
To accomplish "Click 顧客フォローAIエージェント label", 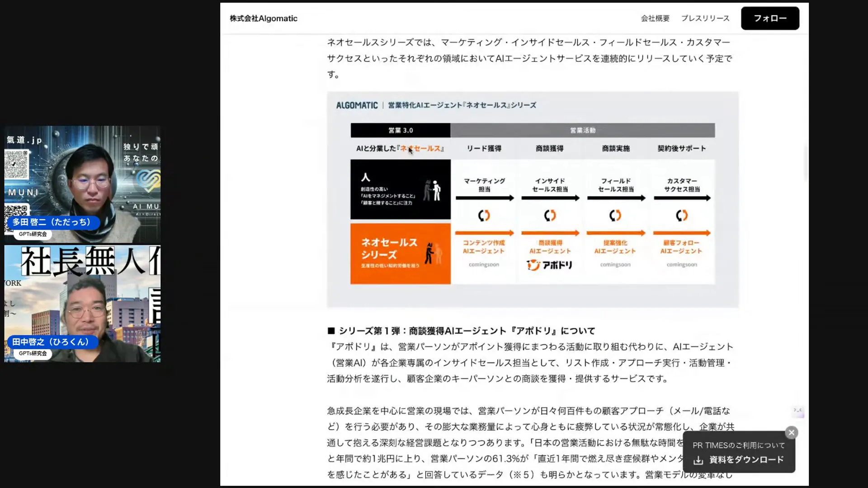I will coord(681,247).
